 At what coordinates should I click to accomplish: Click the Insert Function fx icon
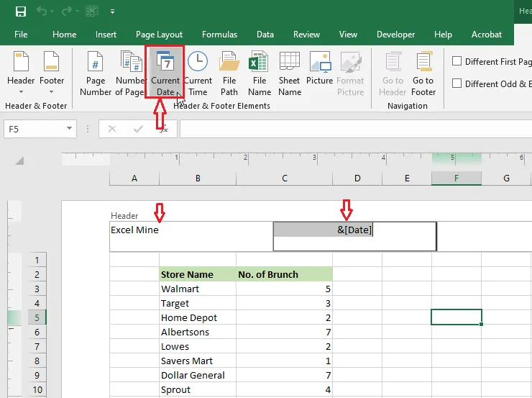164,129
